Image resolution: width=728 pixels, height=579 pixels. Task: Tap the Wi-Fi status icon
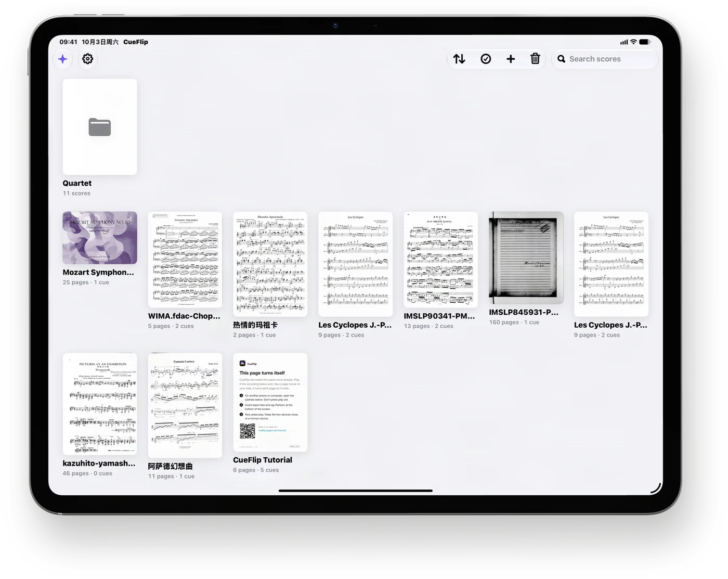pos(633,42)
